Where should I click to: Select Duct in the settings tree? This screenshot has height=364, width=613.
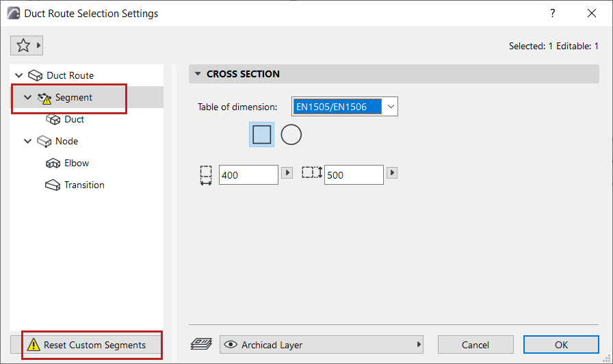[x=74, y=120]
